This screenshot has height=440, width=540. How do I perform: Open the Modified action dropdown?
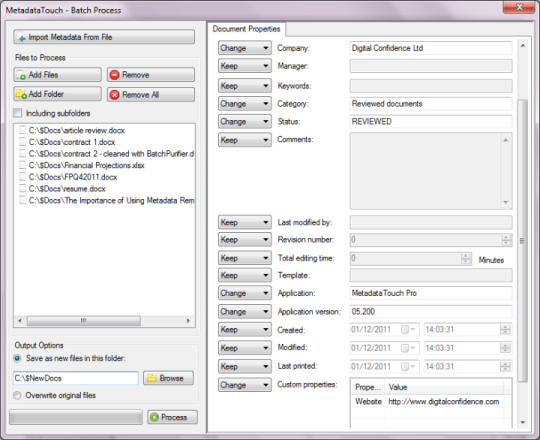click(245, 348)
